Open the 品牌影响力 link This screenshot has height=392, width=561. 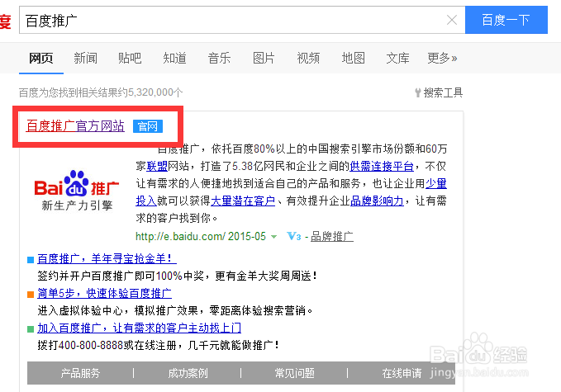pos(377,201)
